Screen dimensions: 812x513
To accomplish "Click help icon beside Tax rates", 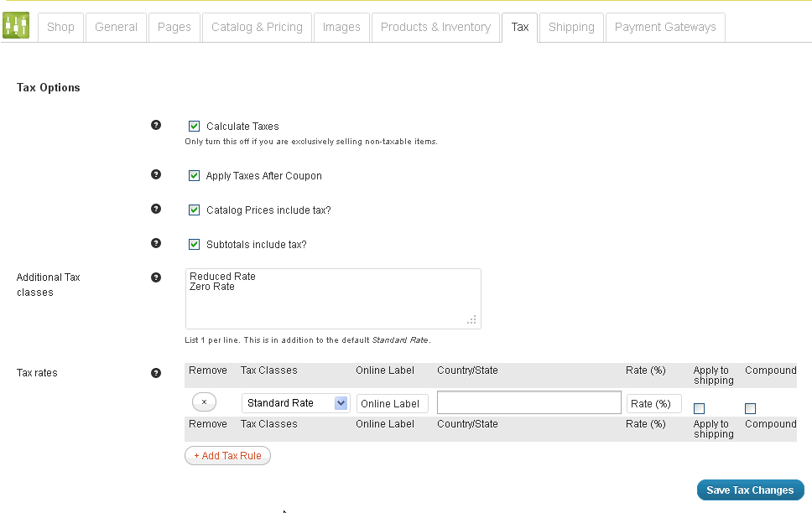I will pyautogui.click(x=156, y=373).
